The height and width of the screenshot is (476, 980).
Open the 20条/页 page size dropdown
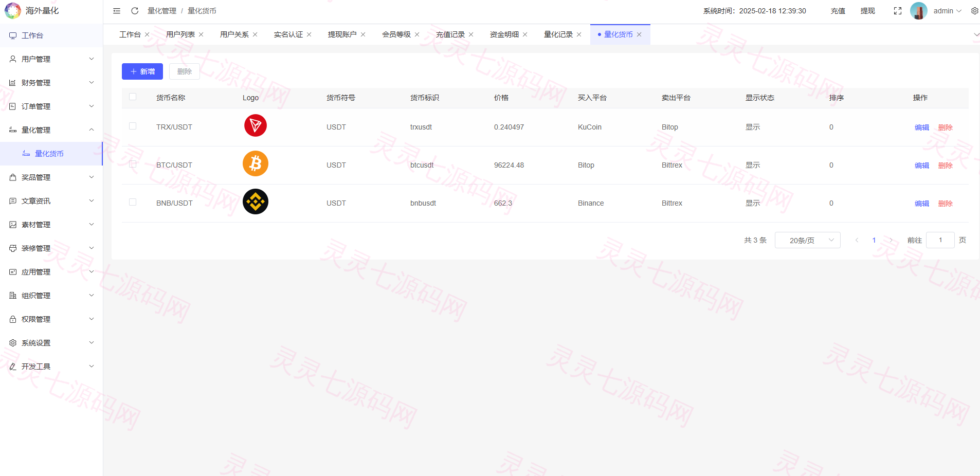(807, 240)
